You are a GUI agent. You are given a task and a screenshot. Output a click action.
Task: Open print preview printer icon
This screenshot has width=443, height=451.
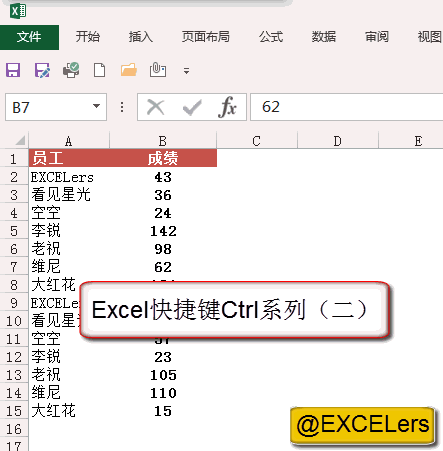pos(71,70)
